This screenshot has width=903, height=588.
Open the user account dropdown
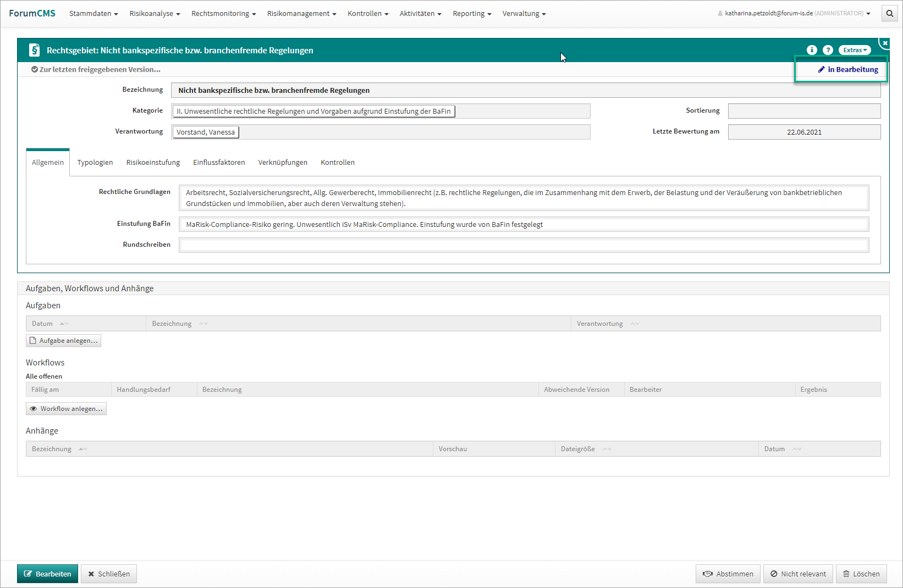tap(794, 13)
